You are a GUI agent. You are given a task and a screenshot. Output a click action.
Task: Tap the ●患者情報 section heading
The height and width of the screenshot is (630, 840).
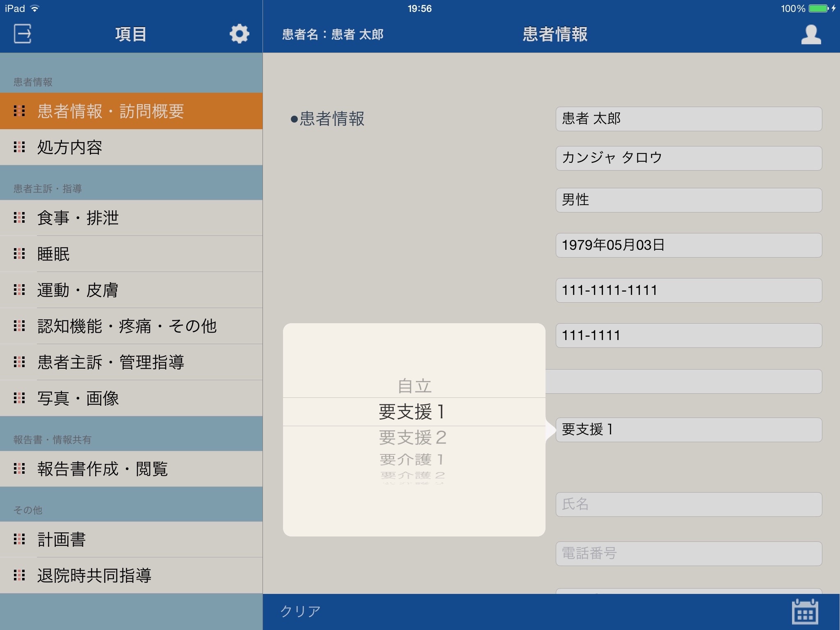[327, 119]
